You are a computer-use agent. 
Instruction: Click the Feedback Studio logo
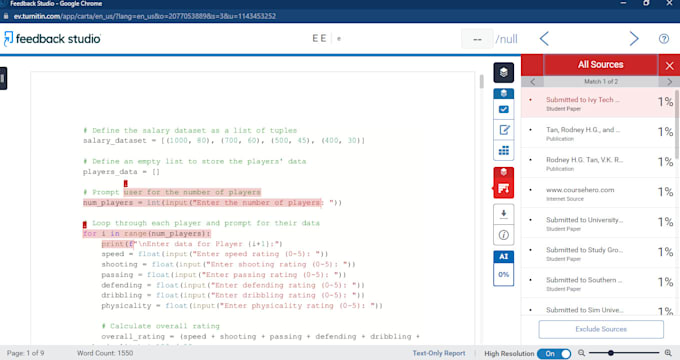click(52, 39)
